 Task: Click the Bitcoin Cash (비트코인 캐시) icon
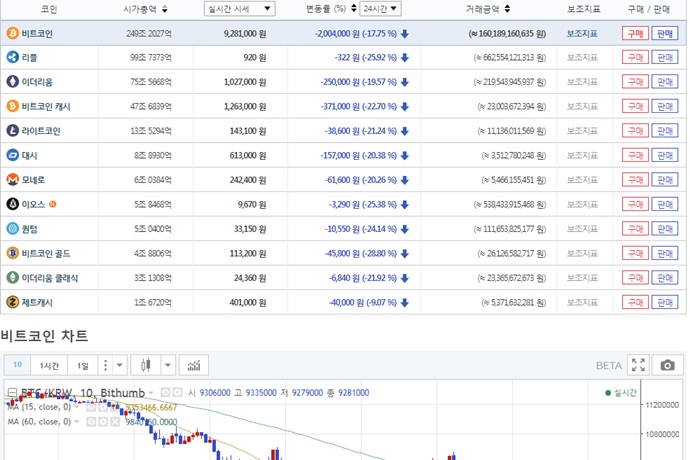[x=12, y=106]
